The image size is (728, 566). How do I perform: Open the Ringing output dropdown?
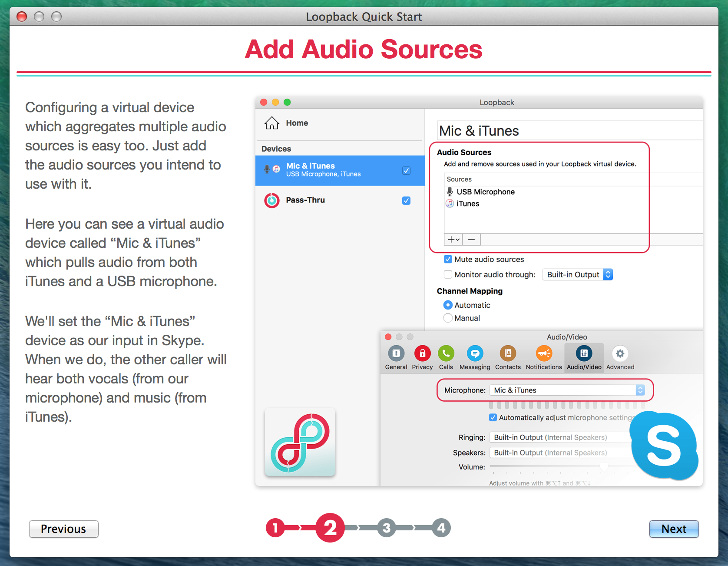(x=560, y=437)
